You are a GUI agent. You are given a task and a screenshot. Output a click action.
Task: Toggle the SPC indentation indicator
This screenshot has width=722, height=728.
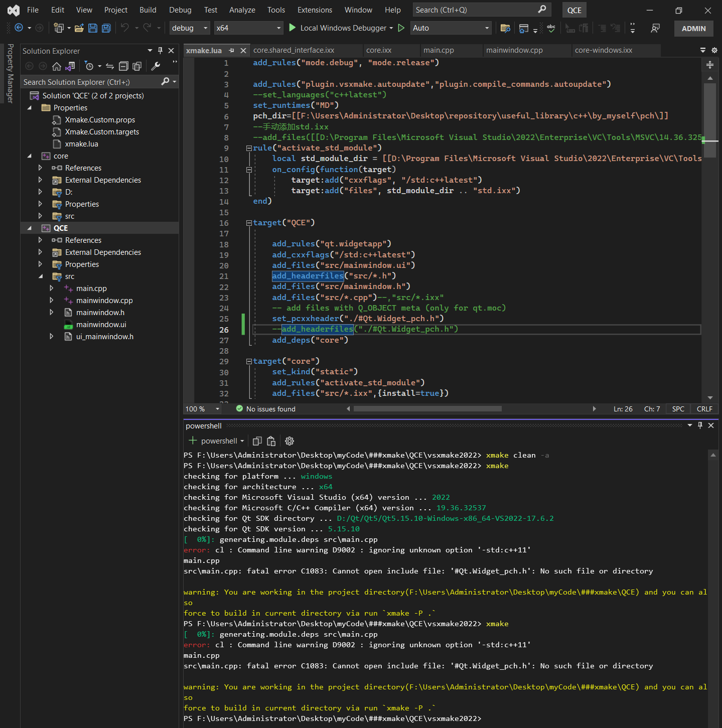[678, 409]
